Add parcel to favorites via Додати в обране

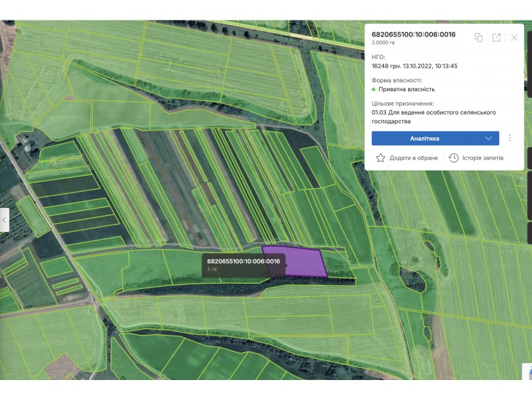point(407,158)
